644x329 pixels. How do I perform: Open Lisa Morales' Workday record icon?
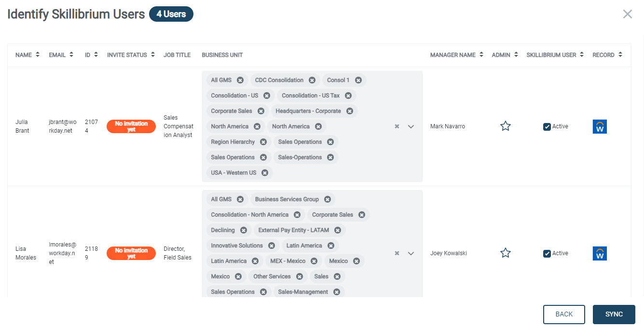(x=600, y=253)
